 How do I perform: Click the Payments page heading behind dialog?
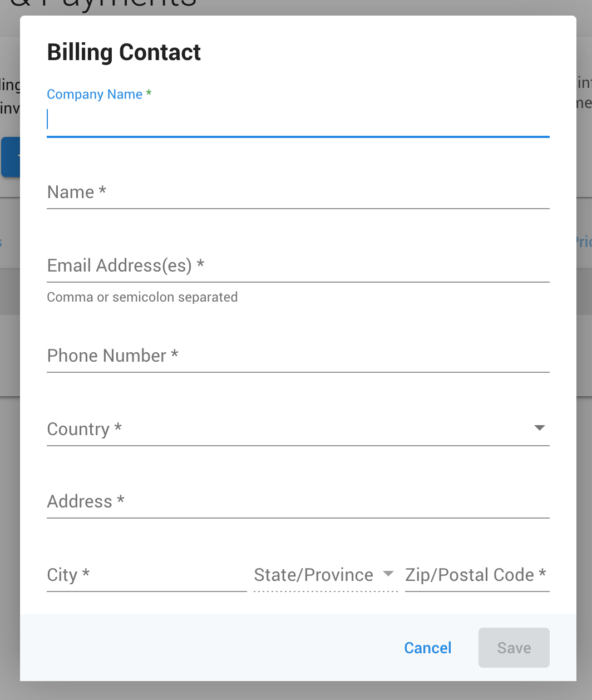click(x=103, y=3)
